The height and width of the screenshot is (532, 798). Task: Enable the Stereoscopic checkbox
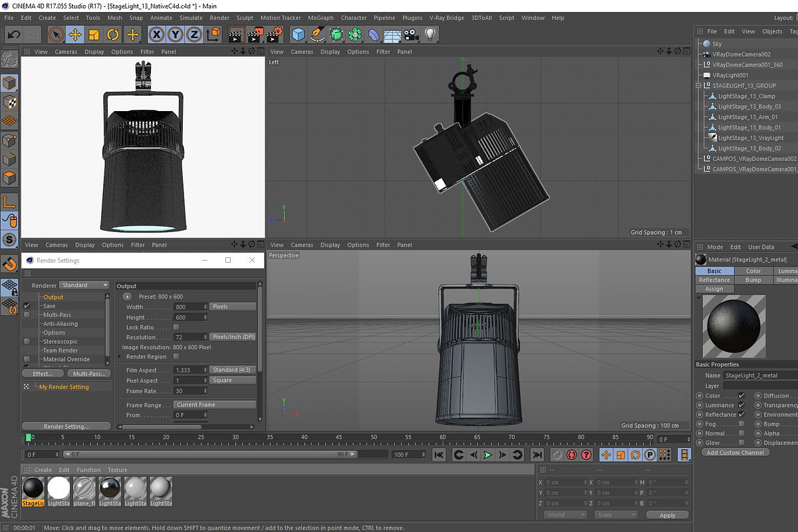click(27, 341)
